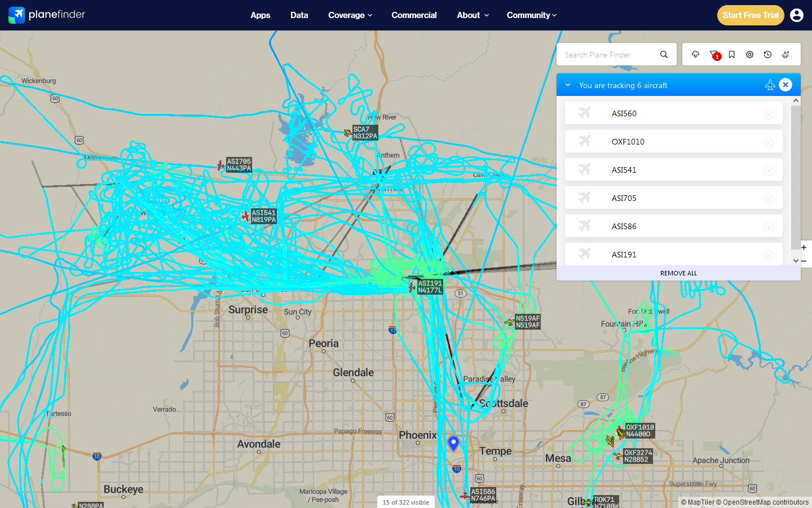Select the plane icon beside ASI541
Viewport: 812px width, 508px height.
585,169
